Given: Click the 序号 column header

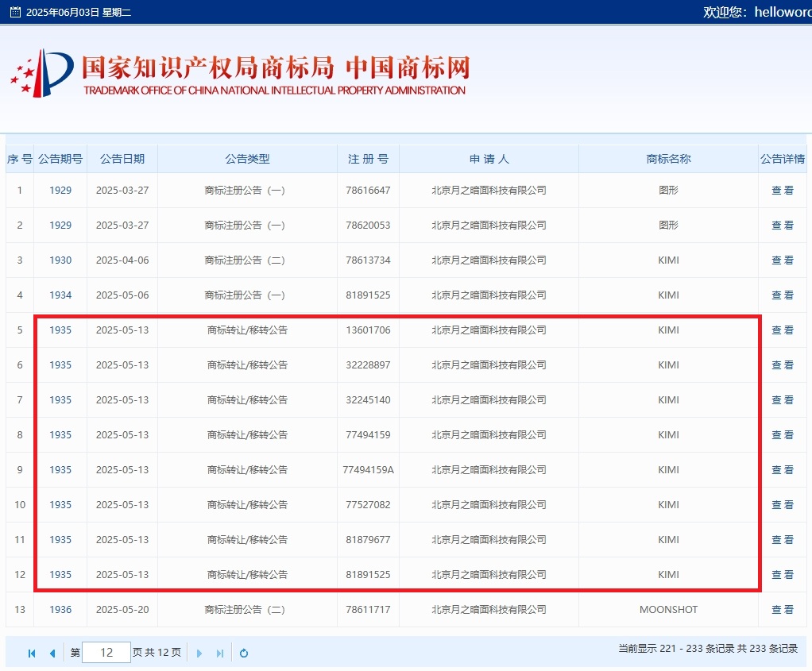Looking at the screenshot, I should 20,159.
